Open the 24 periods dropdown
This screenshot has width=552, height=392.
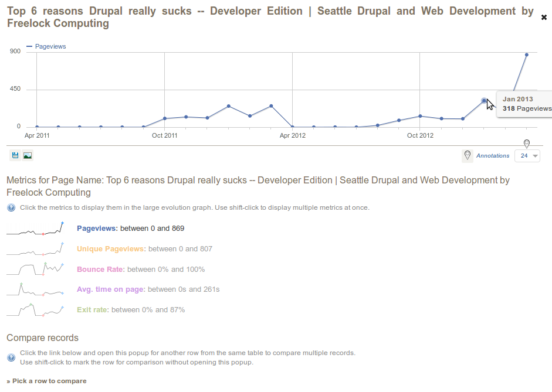click(x=527, y=156)
